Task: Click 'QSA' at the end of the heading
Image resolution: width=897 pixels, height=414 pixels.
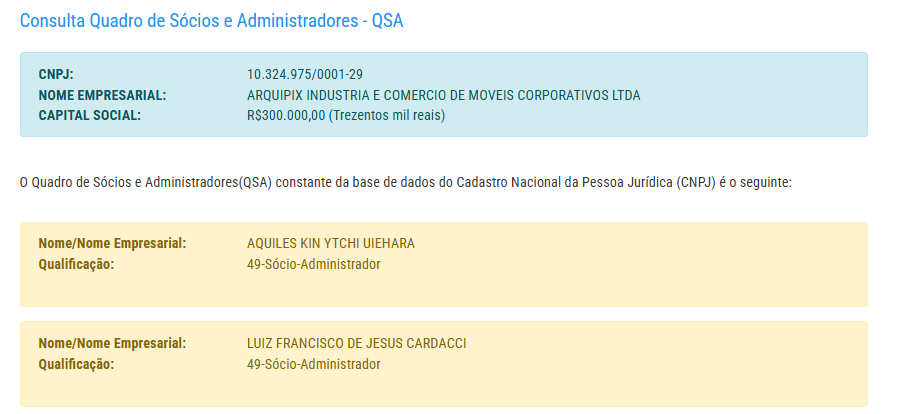Action: click(387, 20)
